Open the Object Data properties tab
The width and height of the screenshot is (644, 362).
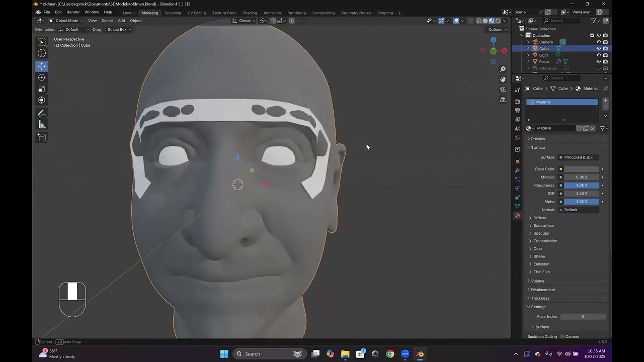517,207
